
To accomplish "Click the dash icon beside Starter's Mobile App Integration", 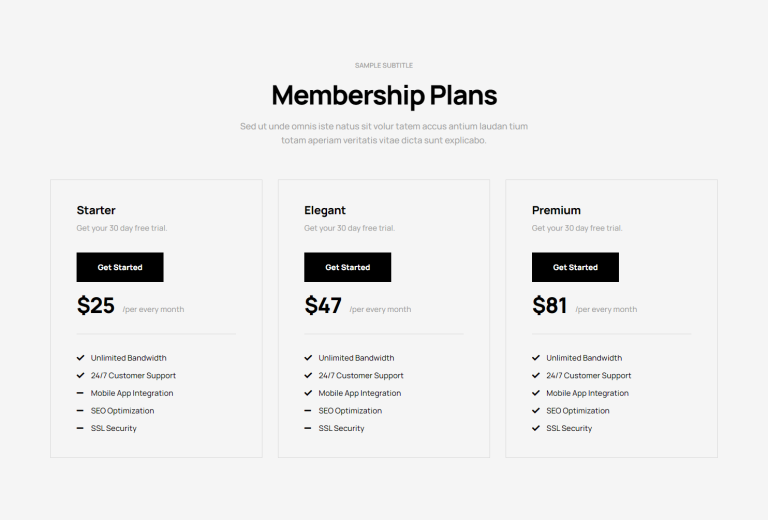I will tap(80, 393).
